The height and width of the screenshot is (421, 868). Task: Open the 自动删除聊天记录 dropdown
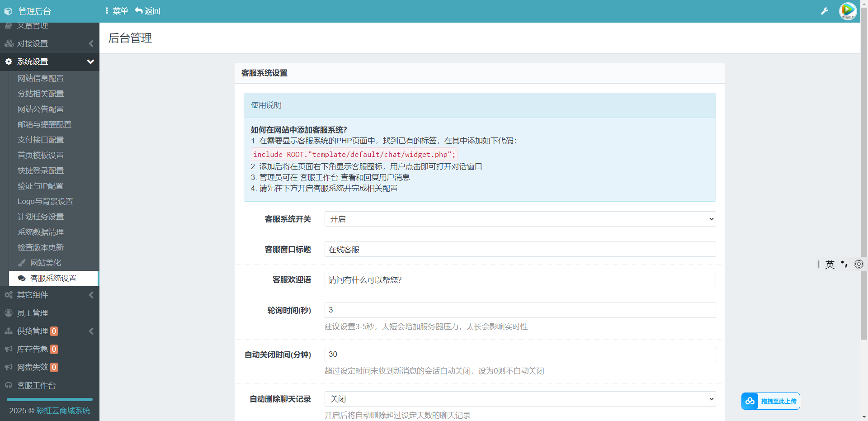coord(520,399)
